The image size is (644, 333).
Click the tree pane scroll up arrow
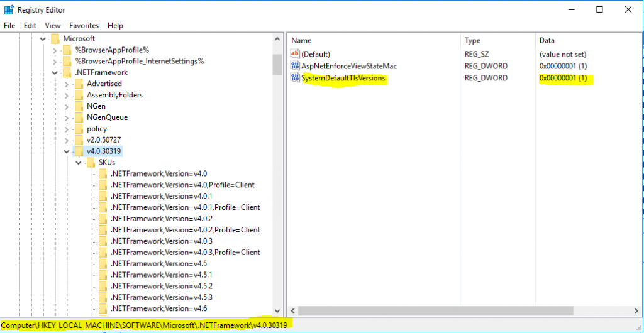[x=277, y=40]
